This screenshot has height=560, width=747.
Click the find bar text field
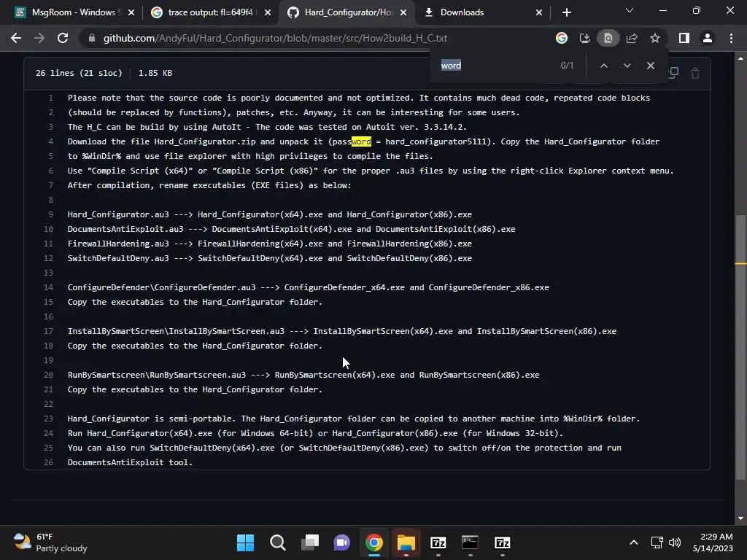495,66
